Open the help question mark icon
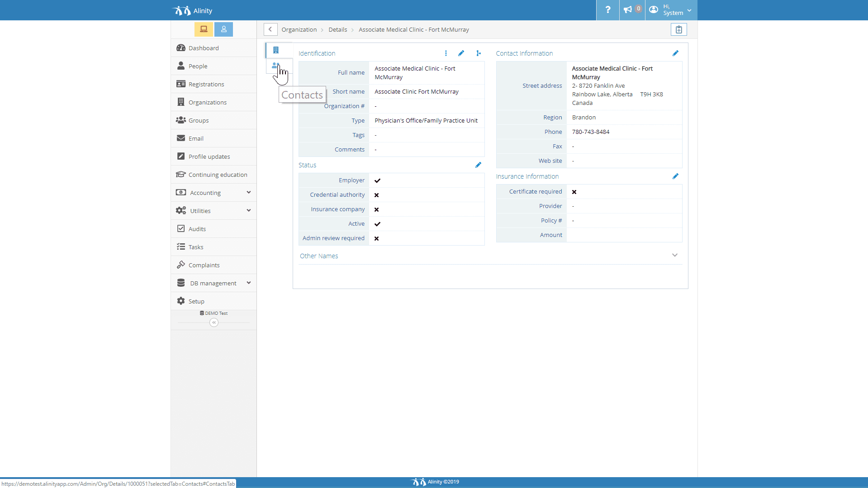The width and height of the screenshot is (868, 488). coord(608,10)
